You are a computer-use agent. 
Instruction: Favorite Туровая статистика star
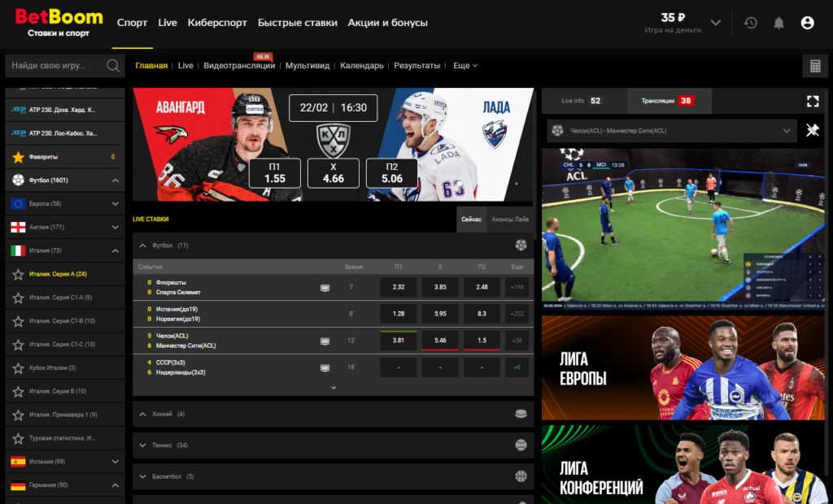tap(18, 438)
